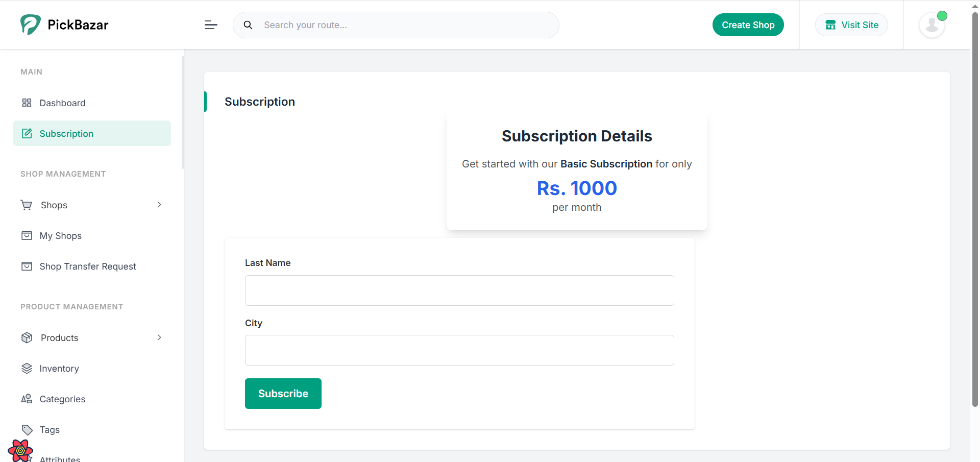This screenshot has height=462, width=980.
Task: Click the Shops cart icon
Action: [27, 205]
